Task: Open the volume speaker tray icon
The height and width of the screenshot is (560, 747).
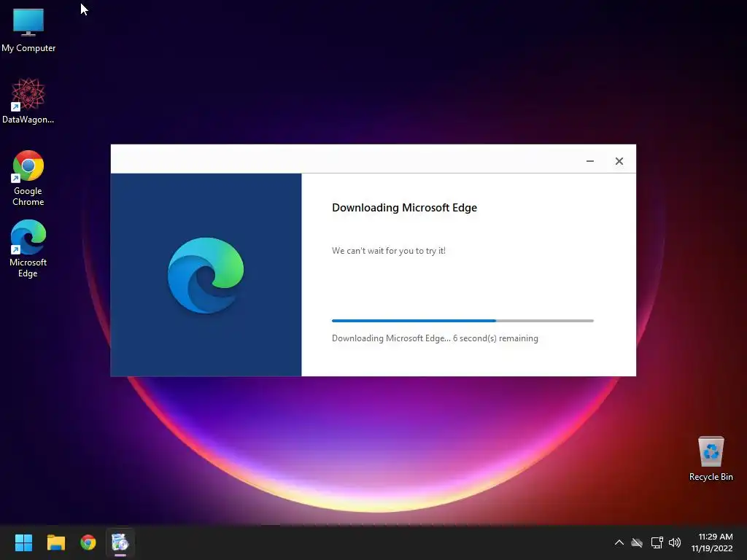Action: coord(675,542)
